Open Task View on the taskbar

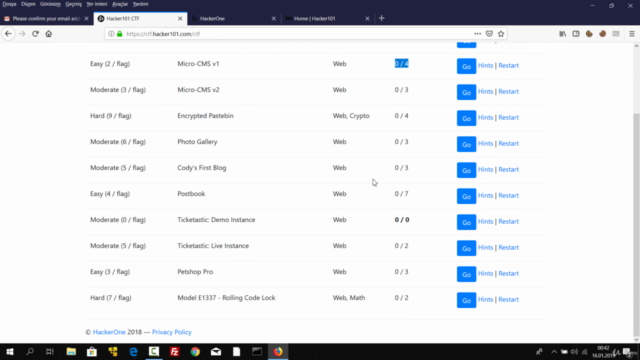[50, 351]
